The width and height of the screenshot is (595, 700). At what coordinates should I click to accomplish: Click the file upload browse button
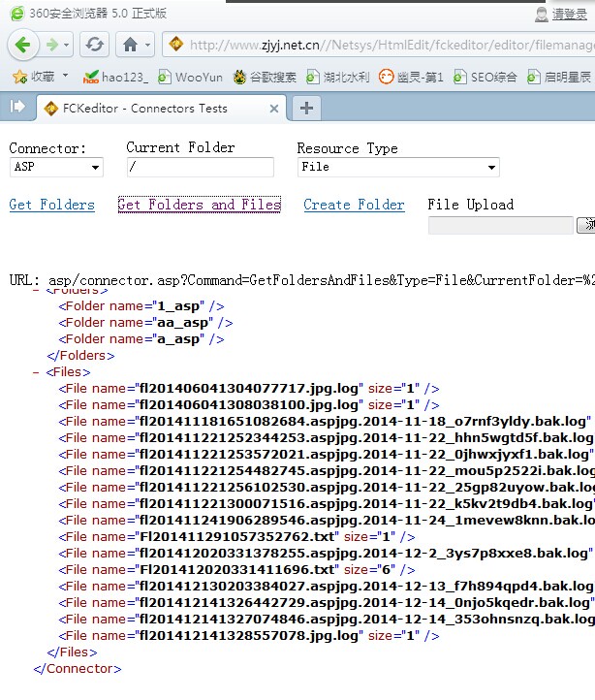point(585,225)
